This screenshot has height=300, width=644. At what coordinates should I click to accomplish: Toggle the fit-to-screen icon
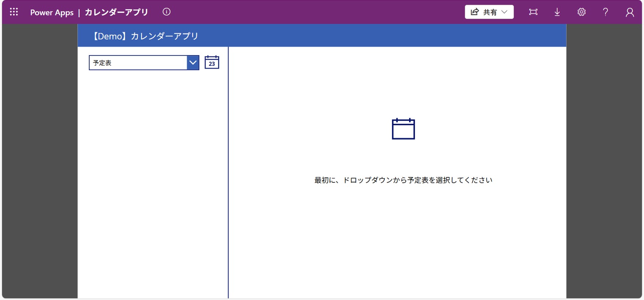point(533,12)
